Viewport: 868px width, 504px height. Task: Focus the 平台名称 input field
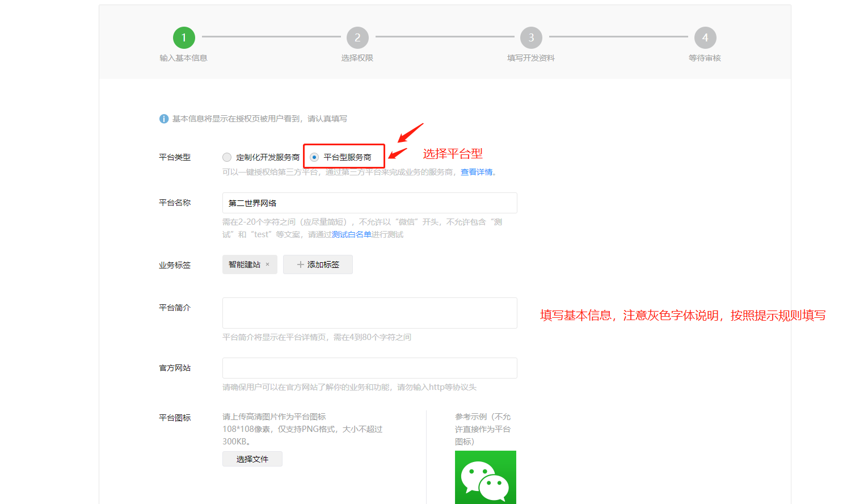(x=369, y=203)
